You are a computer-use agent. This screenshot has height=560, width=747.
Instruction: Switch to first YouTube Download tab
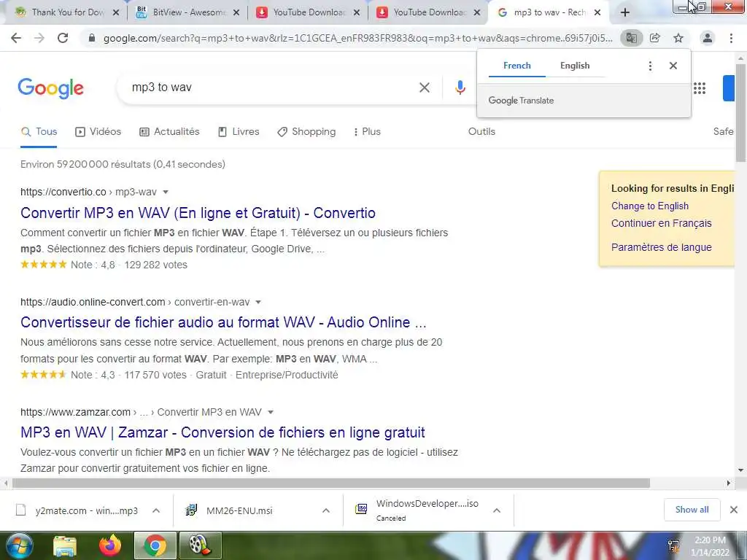[x=309, y=12]
